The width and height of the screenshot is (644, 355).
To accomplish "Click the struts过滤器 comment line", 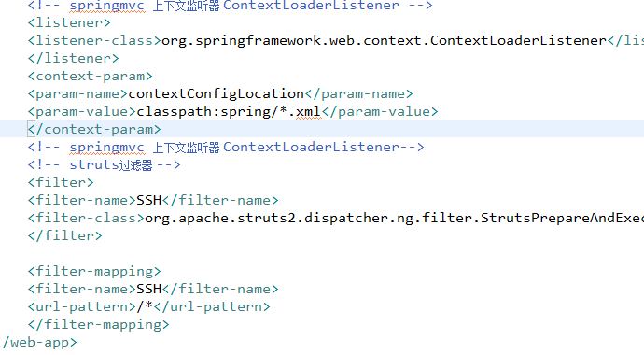I will (104, 164).
